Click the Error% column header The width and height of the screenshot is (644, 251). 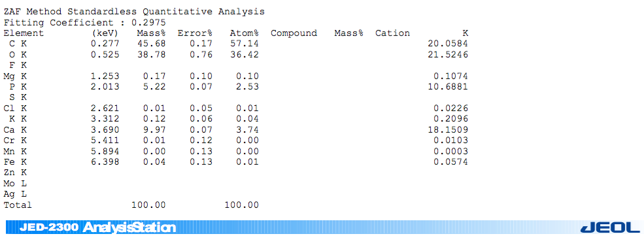click(x=195, y=33)
